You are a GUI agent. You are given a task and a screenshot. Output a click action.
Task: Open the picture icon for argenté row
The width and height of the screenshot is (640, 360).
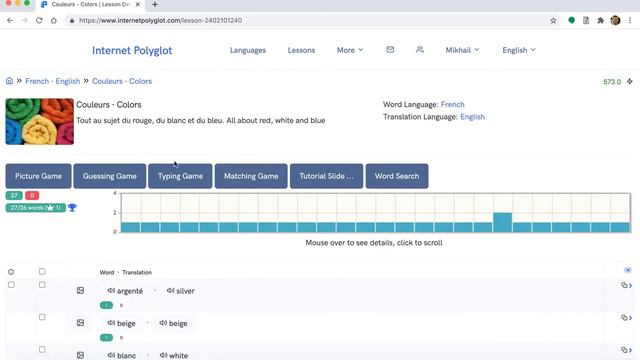point(80,291)
